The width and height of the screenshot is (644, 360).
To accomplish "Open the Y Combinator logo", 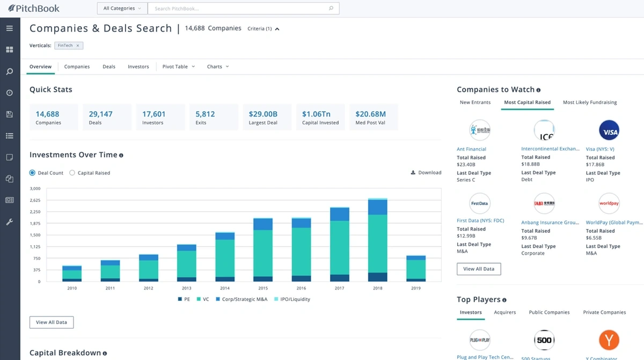I will click(609, 340).
